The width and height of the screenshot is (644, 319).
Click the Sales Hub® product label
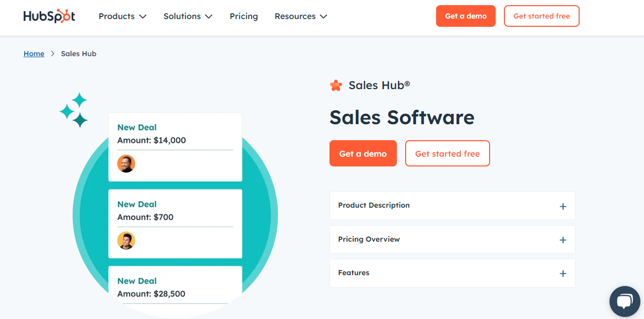(379, 86)
